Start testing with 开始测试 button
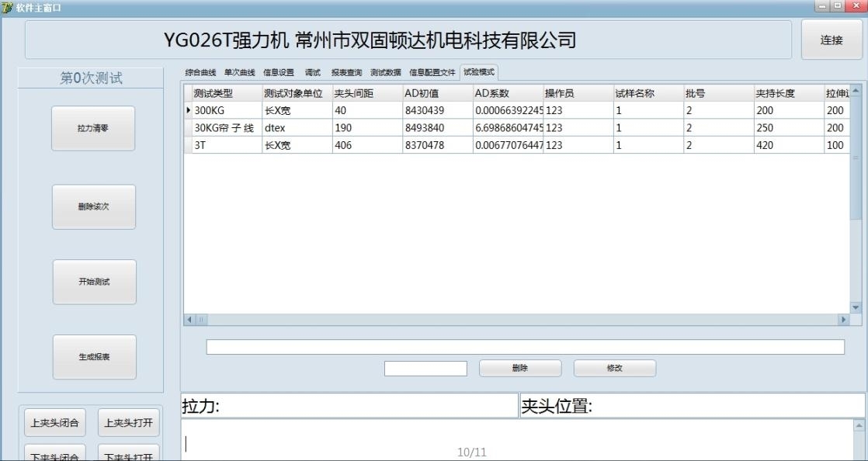The width and height of the screenshot is (868, 461). pyautogui.click(x=93, y=282)
